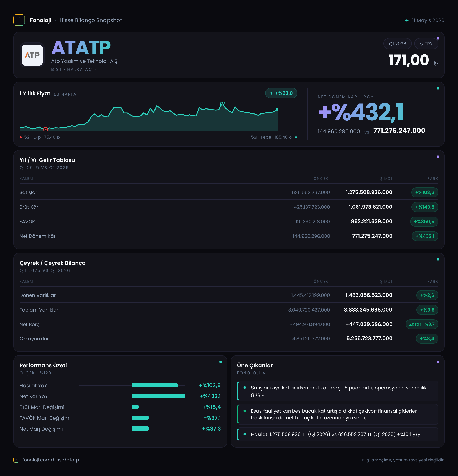Select the Q1 2026 period pill
The width and height of the screenshot is (458, 476).
point(397,44)
